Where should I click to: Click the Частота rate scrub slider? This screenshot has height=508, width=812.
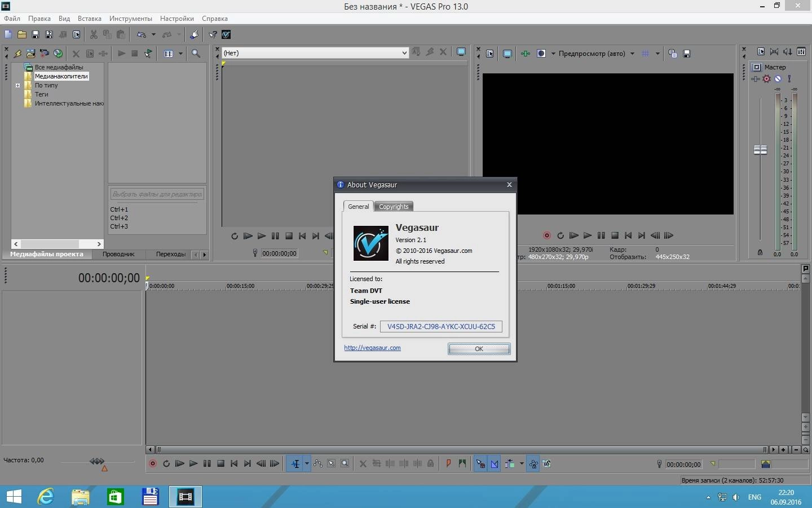(x=98, y=462)
